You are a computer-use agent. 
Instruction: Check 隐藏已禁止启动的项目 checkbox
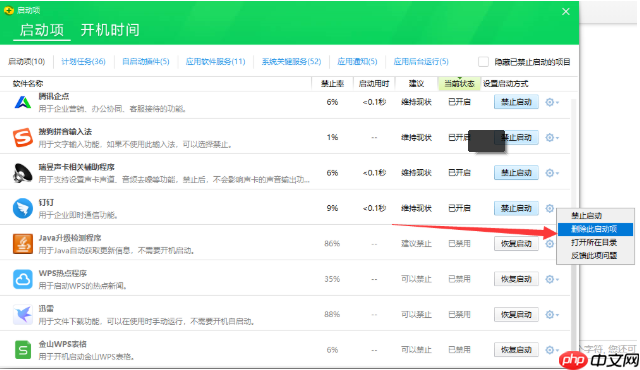point(483,62)
